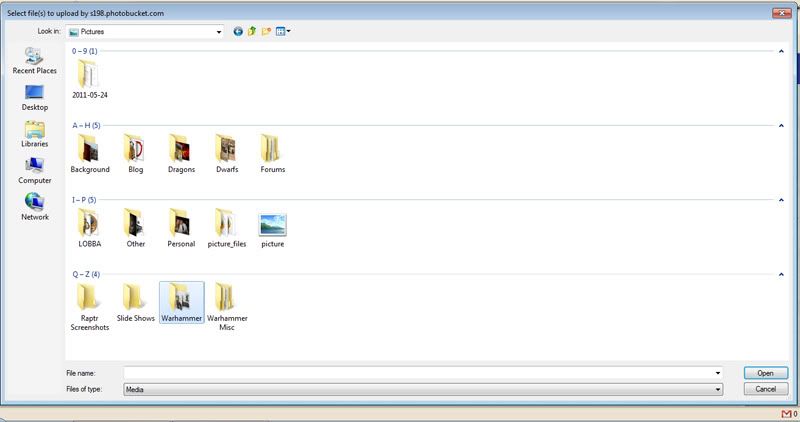Viewport: 800px width, 422px height.
Task: Collapse the 0 – 9 group
Action: coord(781,51)
